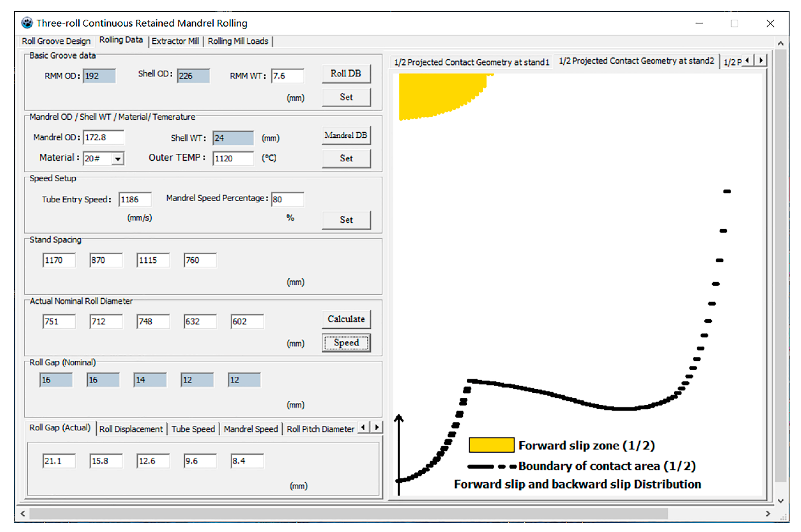
Task: Open the Mandrel DB database
Action: click(346, 135)
